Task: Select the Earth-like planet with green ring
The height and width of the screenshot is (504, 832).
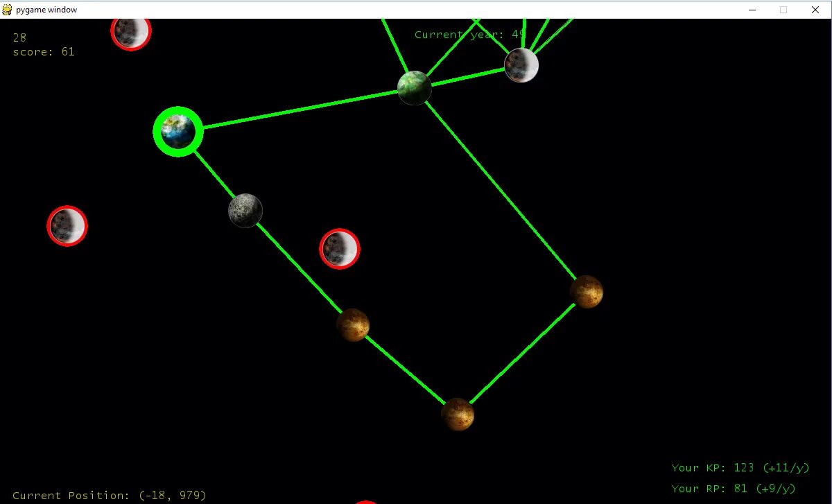Action: [x=178, y=131]
